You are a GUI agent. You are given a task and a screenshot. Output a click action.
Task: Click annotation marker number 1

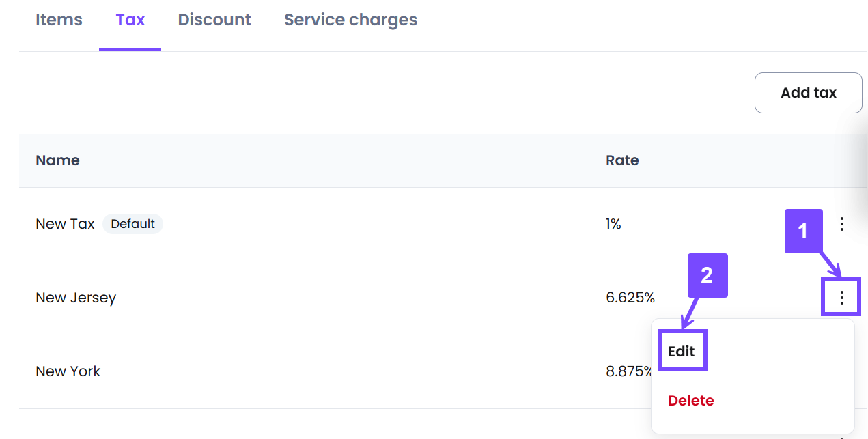[803, 231]
